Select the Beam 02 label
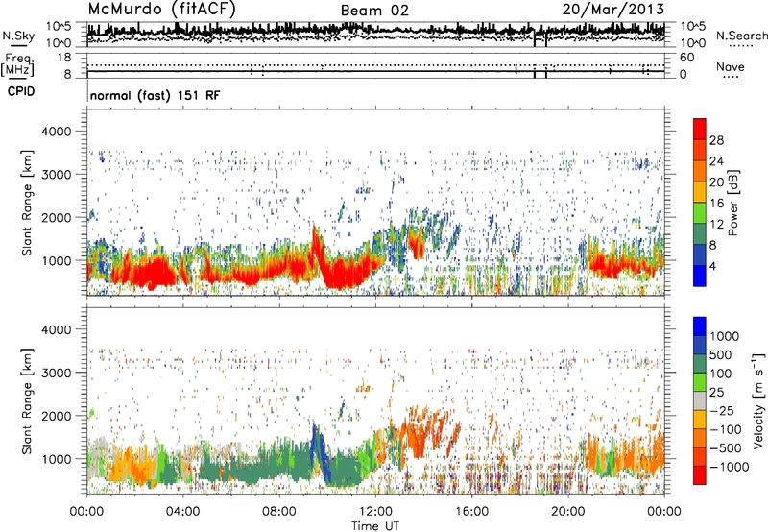This screenshot has width=768, height=532. click(374, 11)
